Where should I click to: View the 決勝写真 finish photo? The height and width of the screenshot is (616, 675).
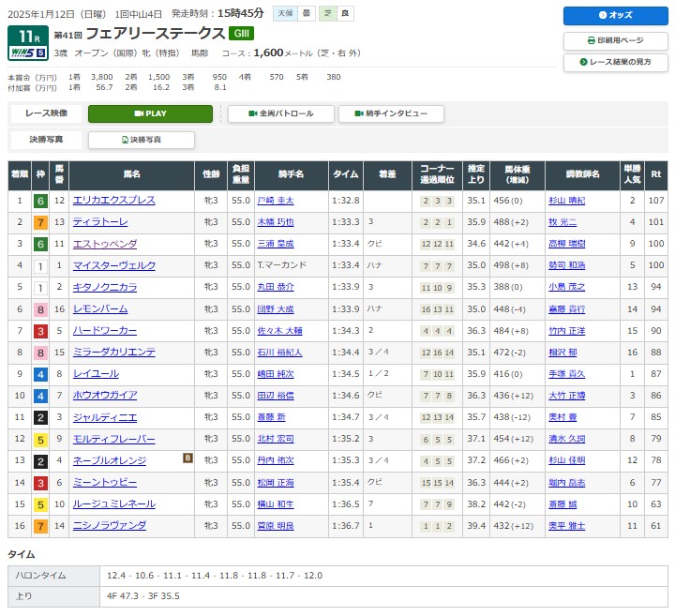[x=142, y=140]
